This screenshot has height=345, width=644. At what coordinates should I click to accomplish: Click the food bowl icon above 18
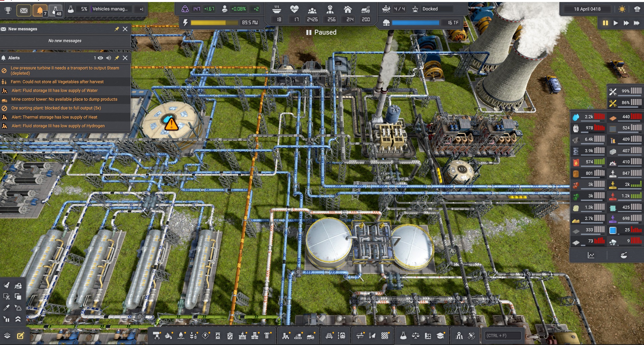click(x=276, y=9)
